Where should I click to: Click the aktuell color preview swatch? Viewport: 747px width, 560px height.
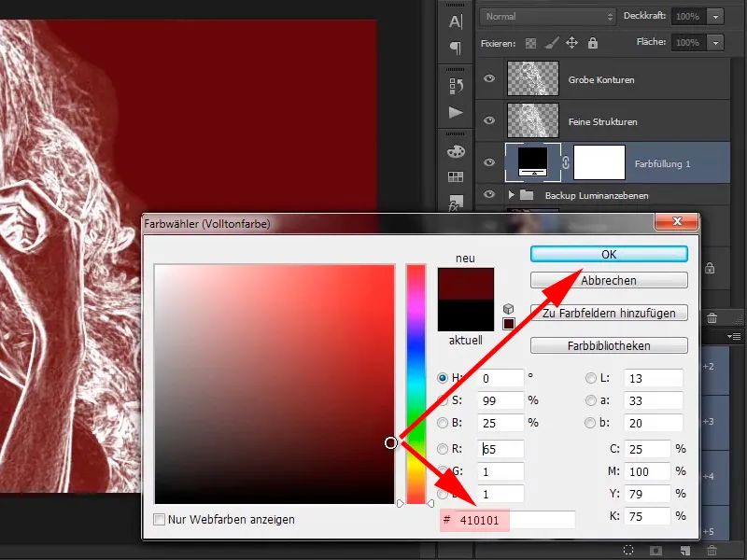tap(465, 315)
